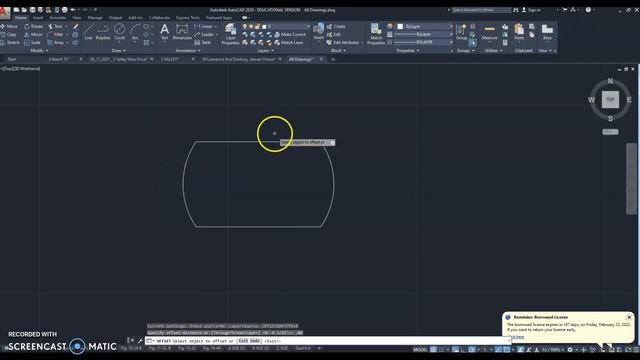Click Make Current layer button
Viewport: 640px width, 360px height.
click(x=290, y=35)
